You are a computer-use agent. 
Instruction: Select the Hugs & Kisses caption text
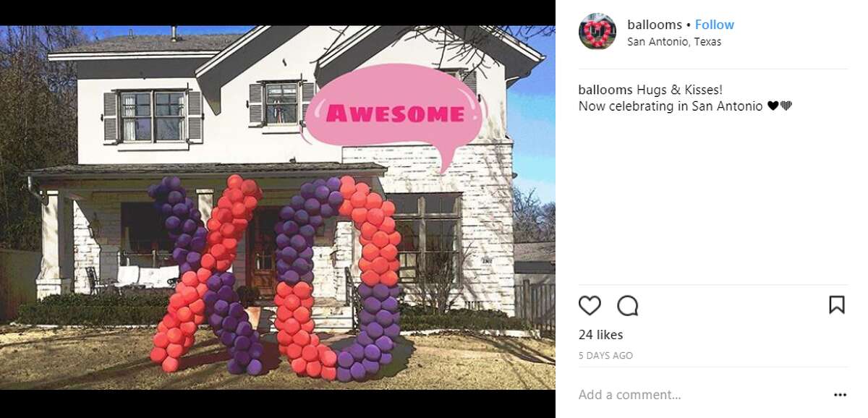coord(680,90)
